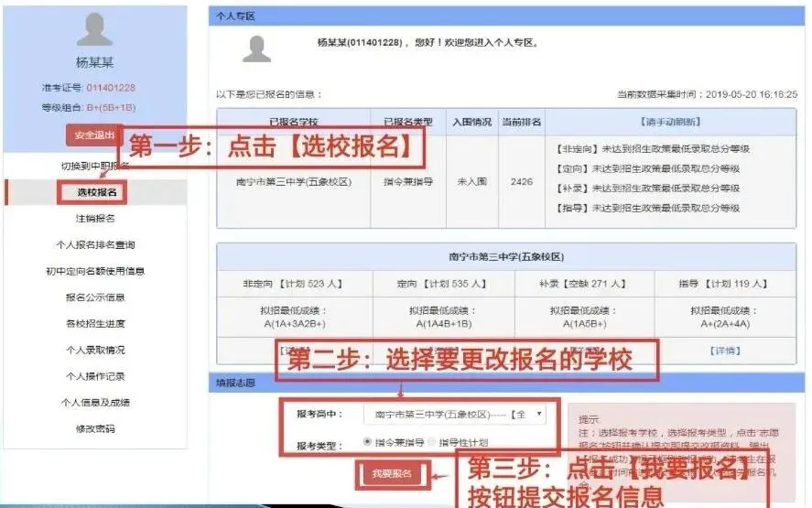The height and width of the screenshot is (508, 812).
Task: Click 南宁市第三中学(五象校区) cell in registered table
Action: click(294, 182)
